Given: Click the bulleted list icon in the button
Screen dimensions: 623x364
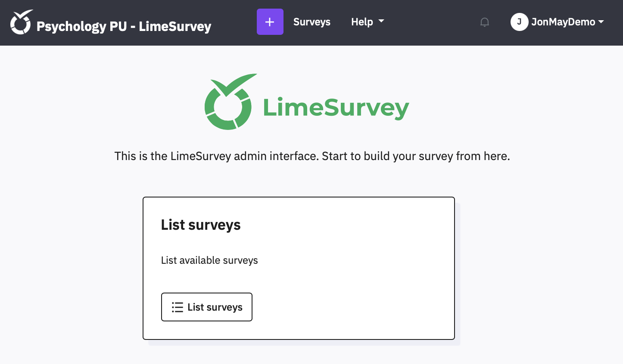Looking at the screenshot, I should coord(178,307).
